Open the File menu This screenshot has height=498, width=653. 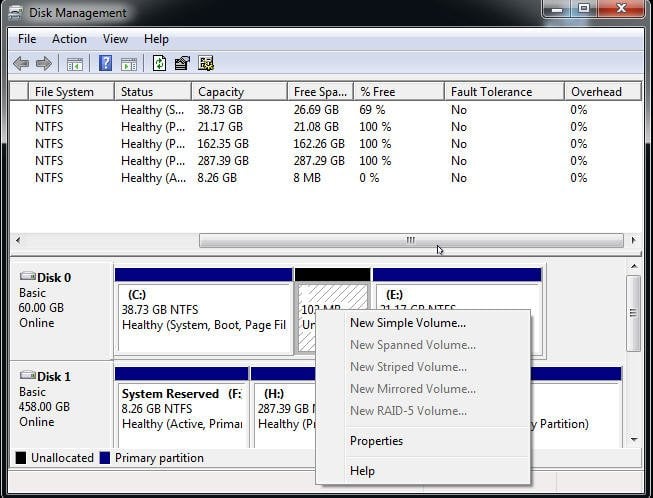27,39
